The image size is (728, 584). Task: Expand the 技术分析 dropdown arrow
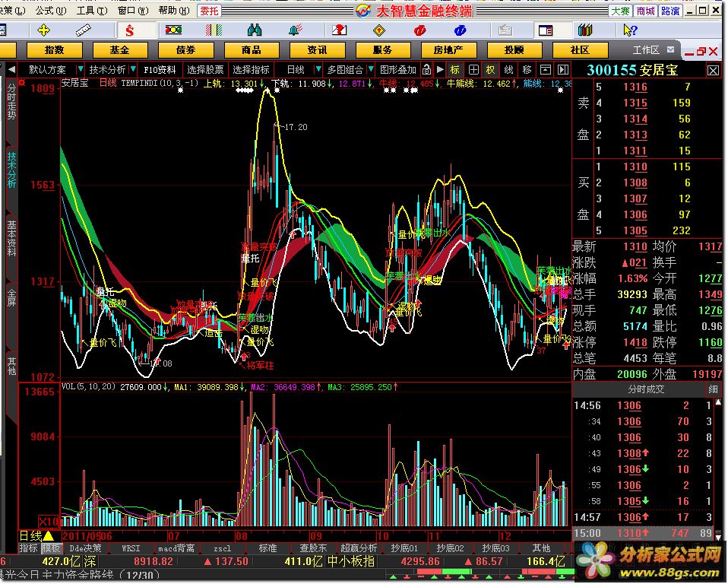pos(133,70)
